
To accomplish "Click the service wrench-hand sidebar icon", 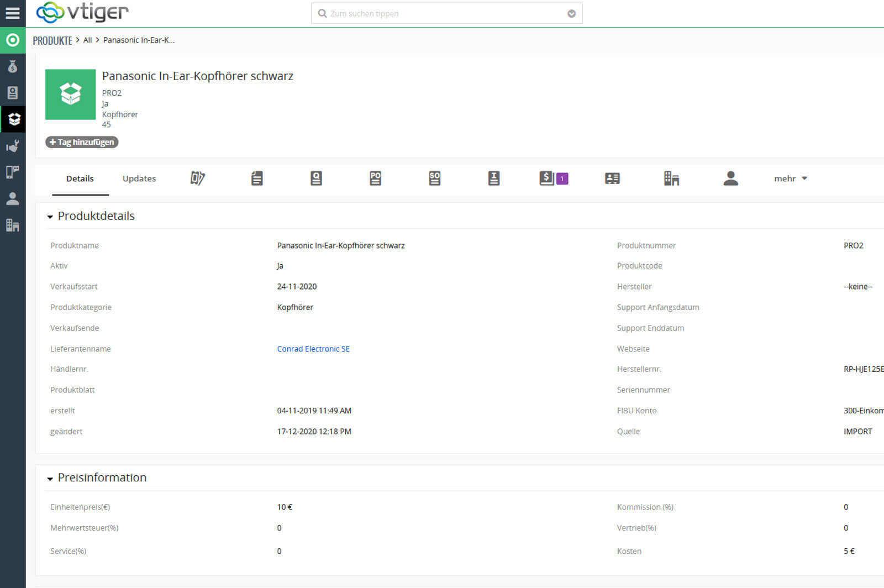I will pos(12,146).
